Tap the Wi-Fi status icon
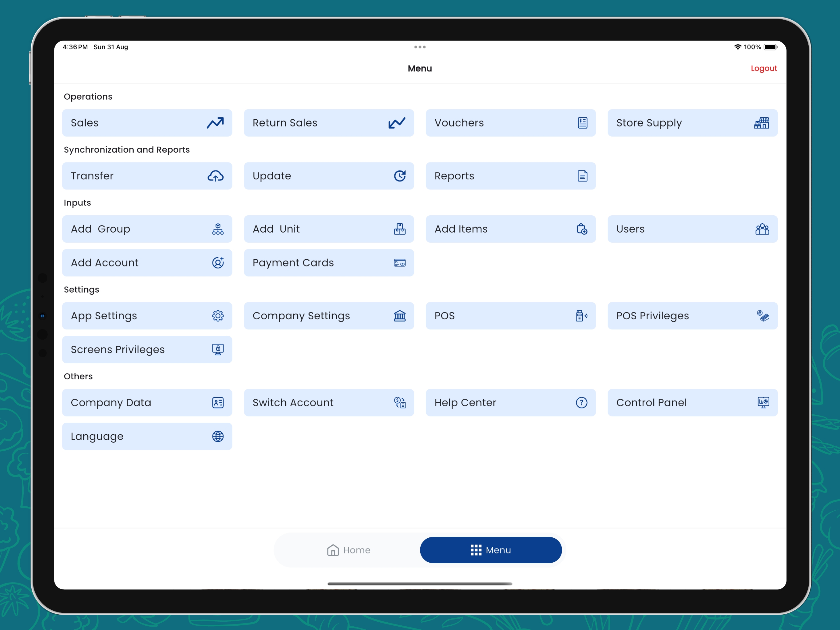The width and height of the screenshot is (840, 630). tap(738, 47)
